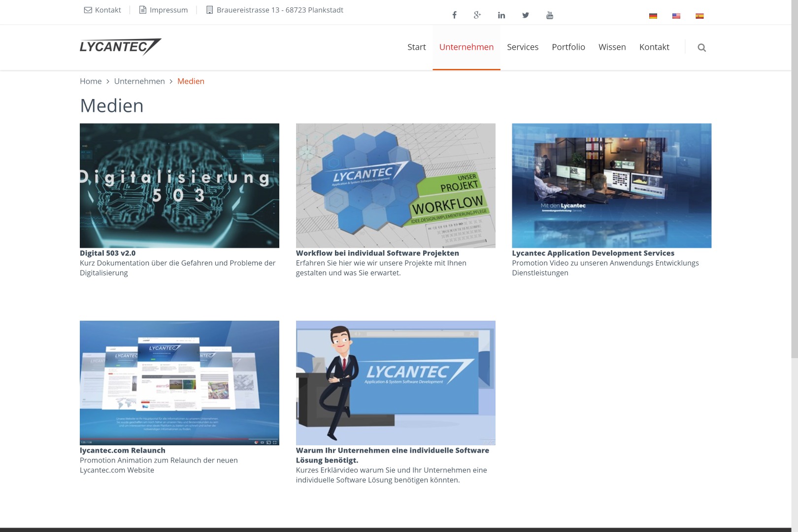
Task: Click the building icon beside the address
Action: click(x=209, y=10)
